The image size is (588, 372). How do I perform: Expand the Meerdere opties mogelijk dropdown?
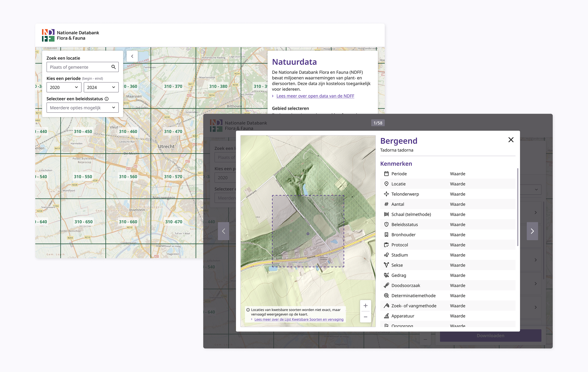(x=83, y=108)
